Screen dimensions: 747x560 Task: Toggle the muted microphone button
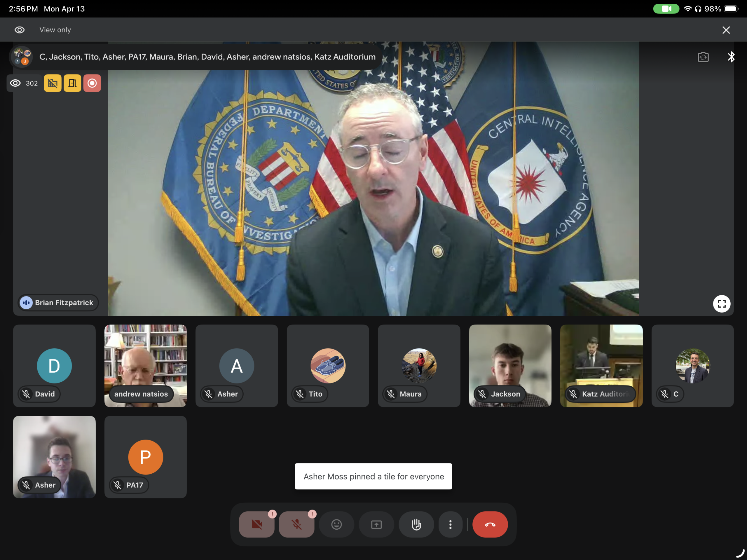click(x=296, y=524)
